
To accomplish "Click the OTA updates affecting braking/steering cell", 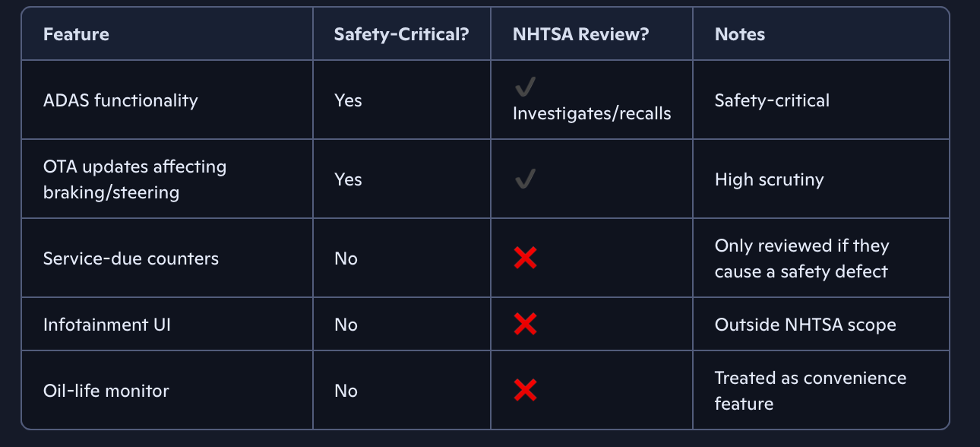I will coord(134,179).
